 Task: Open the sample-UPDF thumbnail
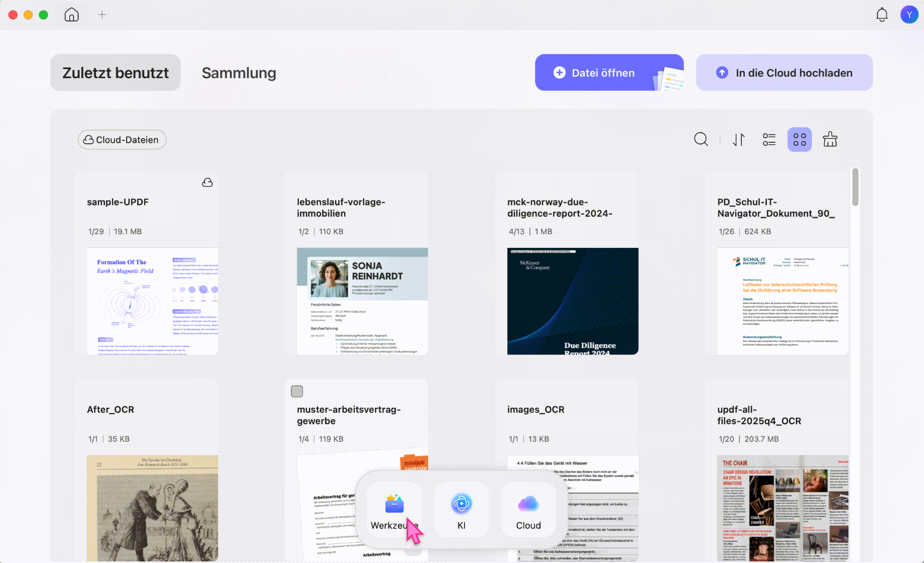click(x=152, y=301)
